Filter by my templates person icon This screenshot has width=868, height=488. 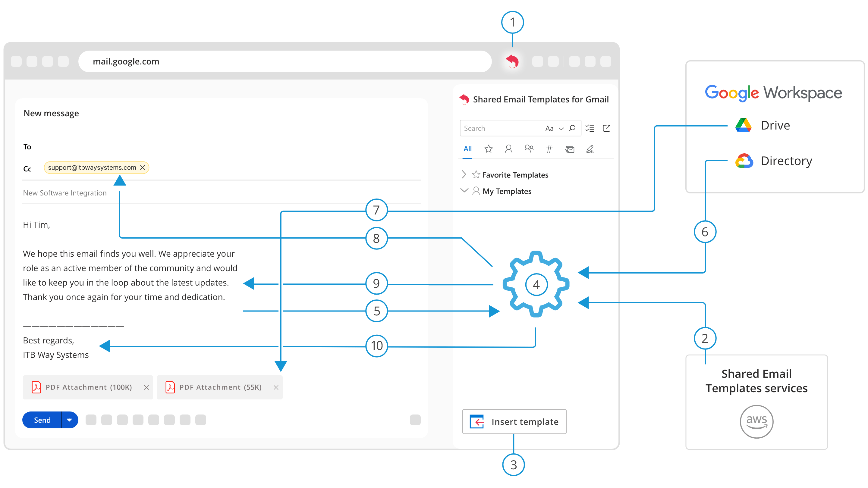click(x=508, y=149)
